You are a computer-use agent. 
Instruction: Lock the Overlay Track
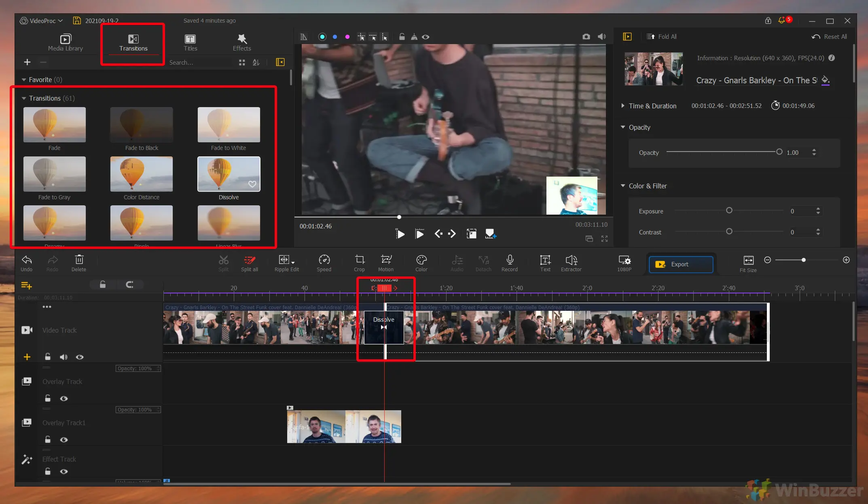pyautogui.click(x=47, y=398)
